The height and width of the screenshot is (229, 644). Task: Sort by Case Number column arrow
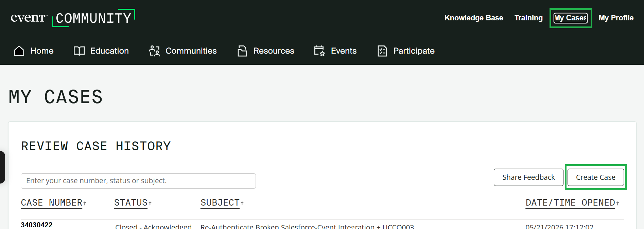pos(85,203)
